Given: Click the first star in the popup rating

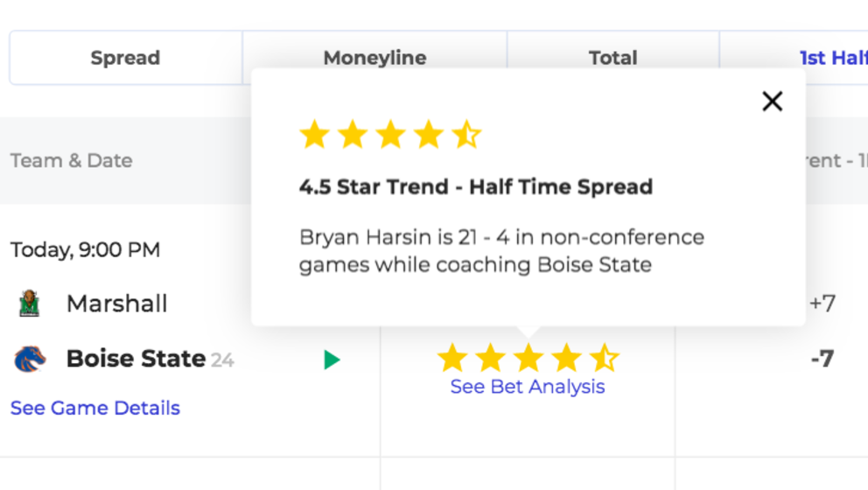Looking at the screenshot, I should click(x=315, y=135).
